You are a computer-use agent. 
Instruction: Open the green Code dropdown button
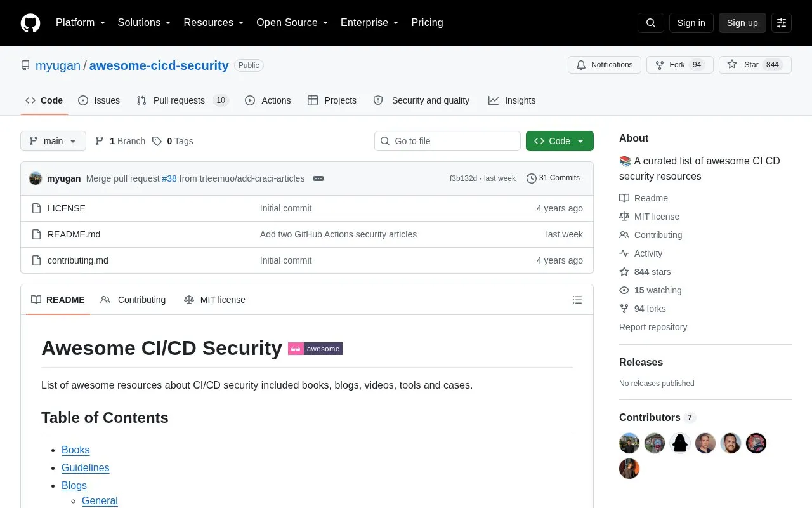pos(560,141)
